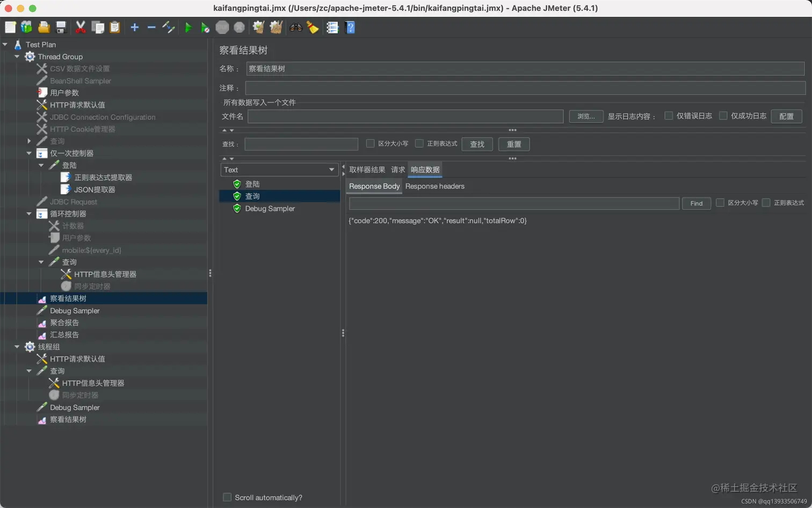The image size is (812, 508).
Task: Save the test plan with floppy icon
Action: [x=61, y=27]
